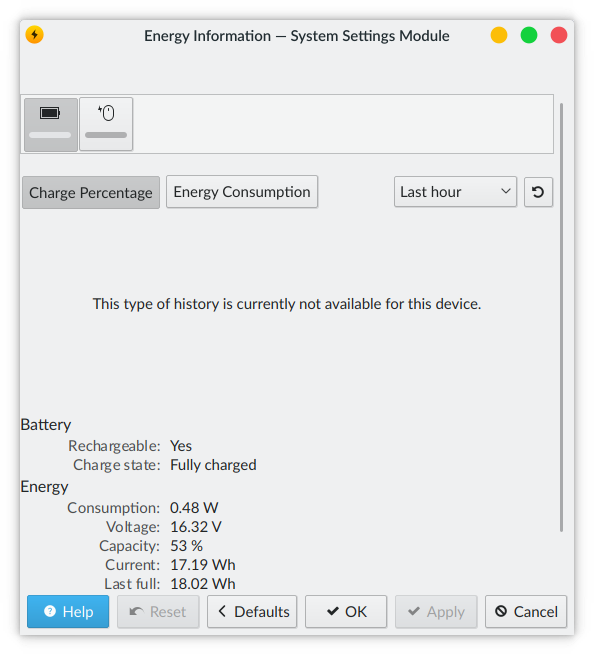Dismiss dialog with Cancel button
The width and height of the screenshot is (594, 655).
point(526,612)
